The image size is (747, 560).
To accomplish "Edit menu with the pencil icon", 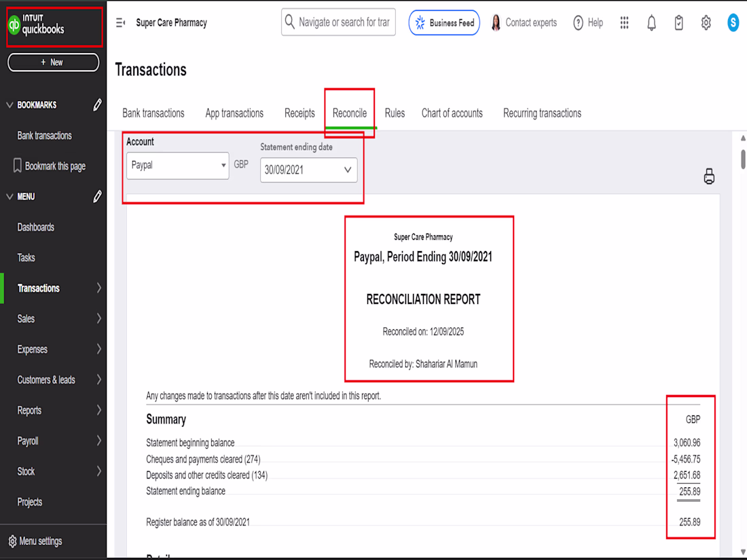I will pos(97,196).
